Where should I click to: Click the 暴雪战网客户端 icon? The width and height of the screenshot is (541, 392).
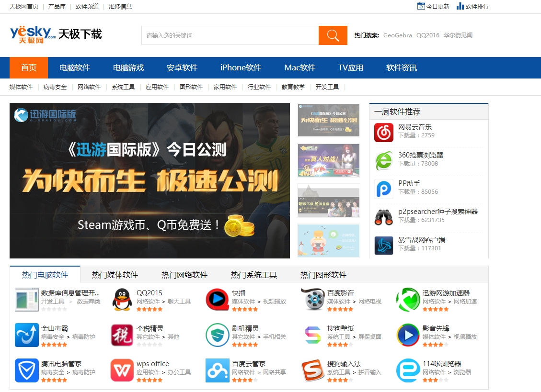click(x=384, y=246)
